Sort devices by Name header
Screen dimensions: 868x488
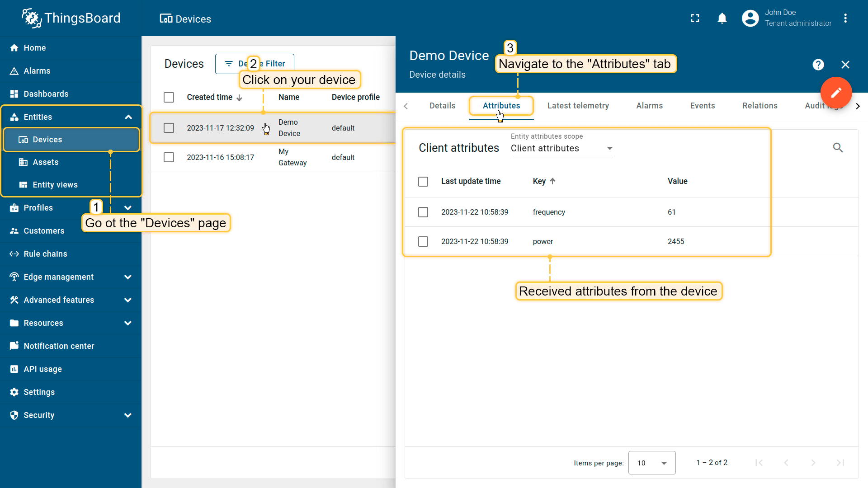point(289,97)
